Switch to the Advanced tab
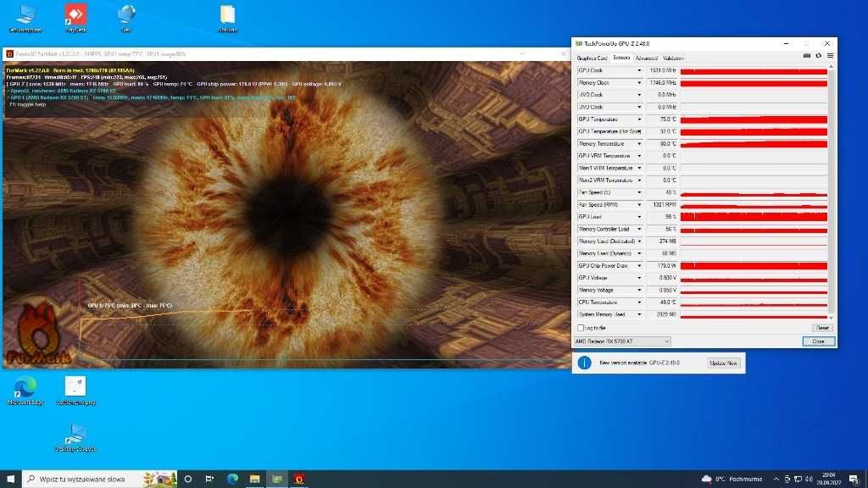Viewport: 868px width, 488px height. (646, 58)
